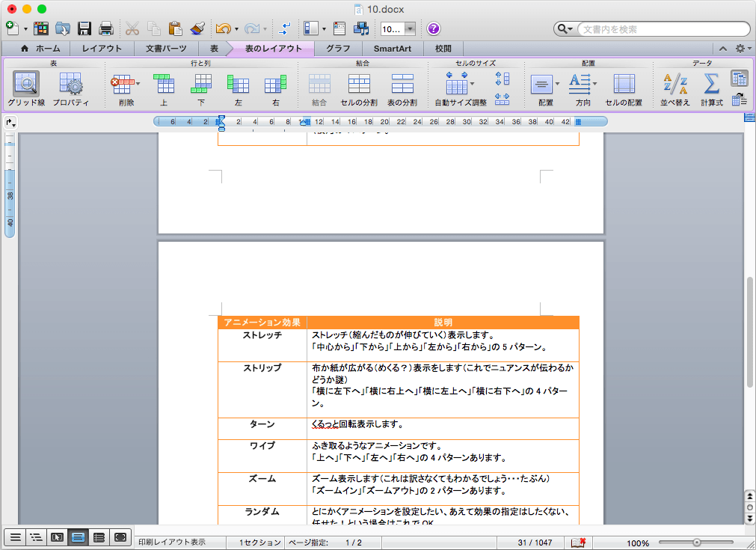Click the split cells (セルの分割) icon
This screenshot has width=756, height=550.
click(x=359, y=83)
